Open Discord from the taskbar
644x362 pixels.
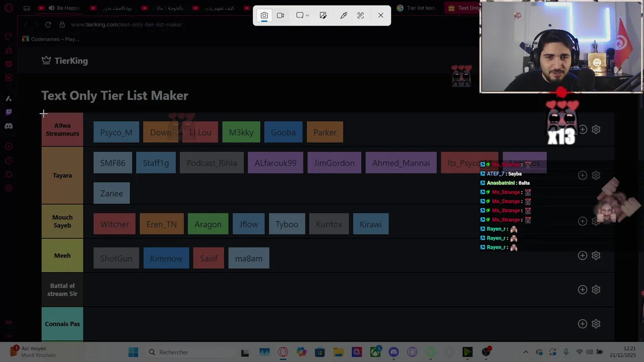point(394,352)
